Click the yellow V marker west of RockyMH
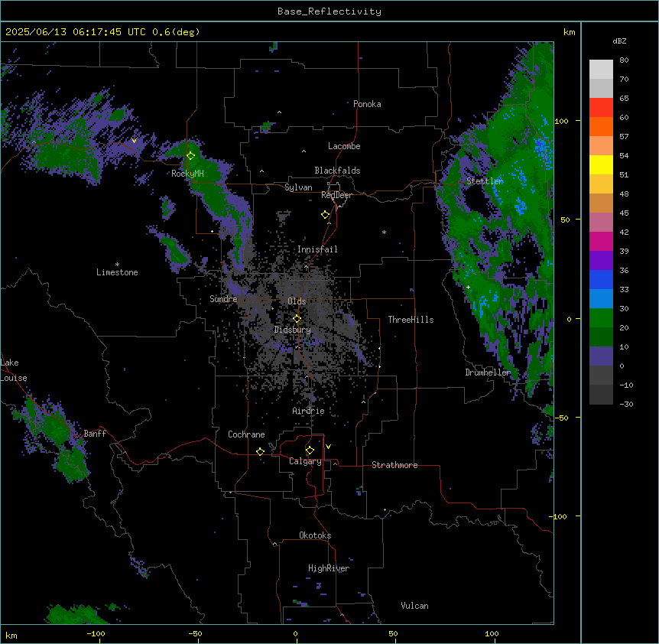This screenshot has width=659, height=644. (x=134, y=141)
